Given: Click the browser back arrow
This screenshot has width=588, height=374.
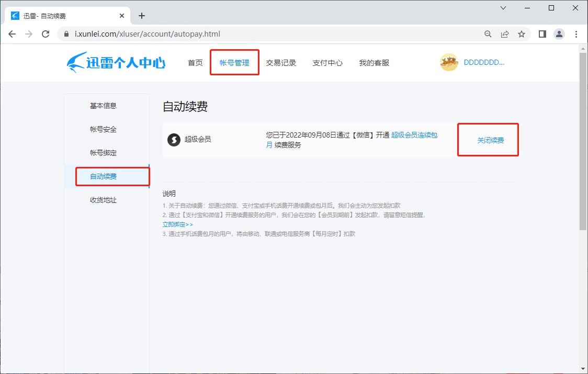Looking at the screenshot, I should [x=12, y=34].
